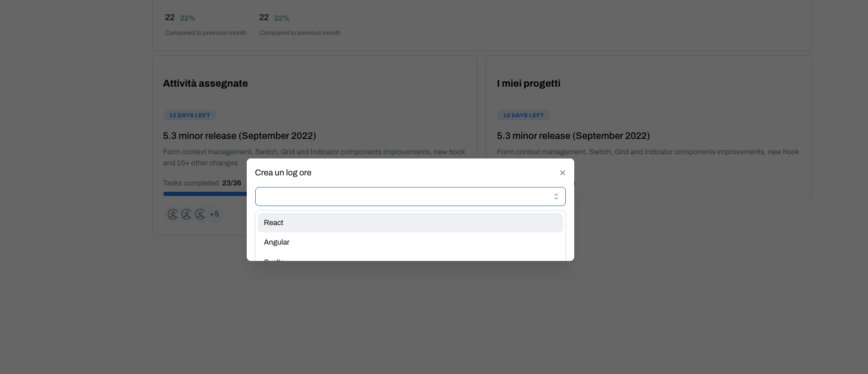
Task: Click the X icon on the Crea un log ore modal
Action: tap(562, 172)
